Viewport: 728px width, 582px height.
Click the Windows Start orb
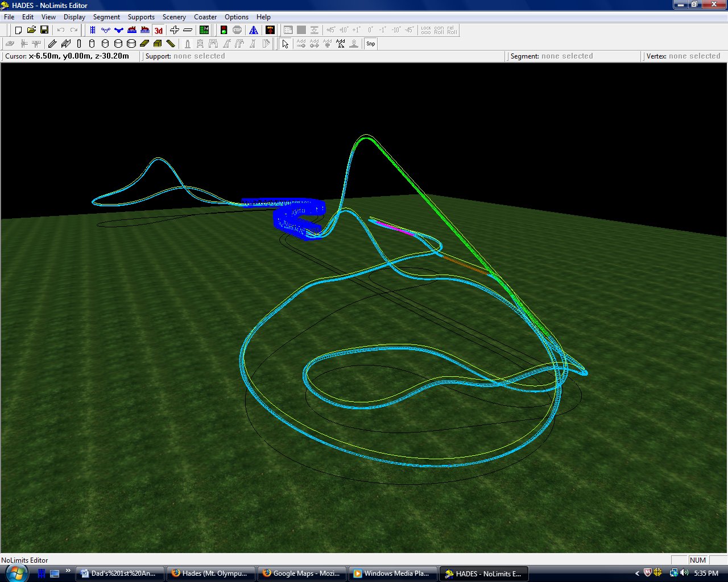click(x=16, y=572)
